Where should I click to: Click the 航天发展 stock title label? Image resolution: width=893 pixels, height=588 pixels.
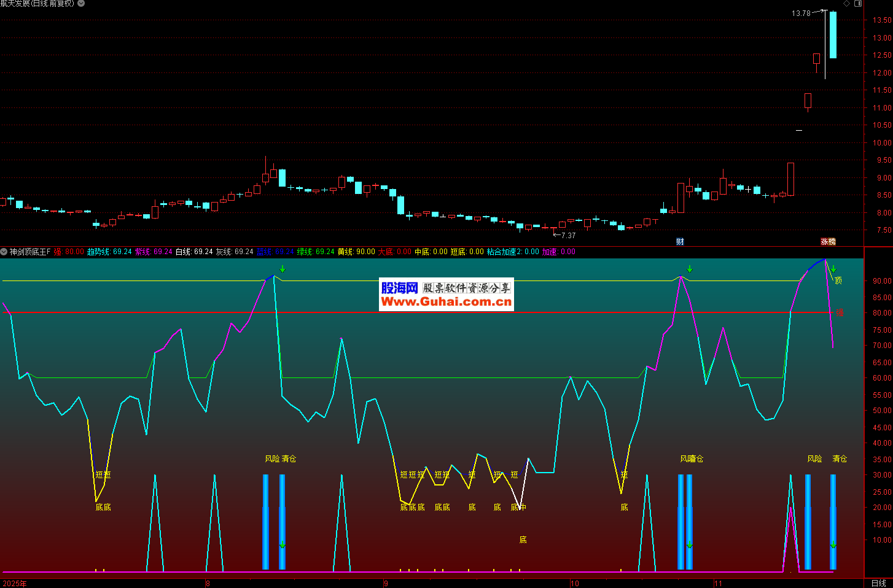point(15,4)
